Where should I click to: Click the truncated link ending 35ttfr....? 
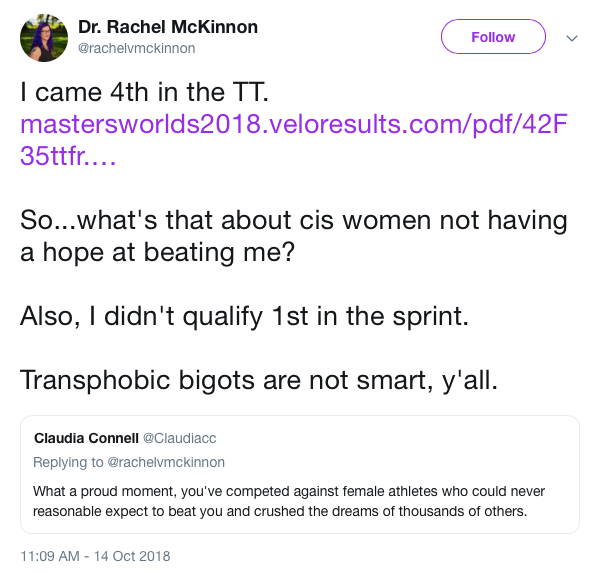point(68,156)
